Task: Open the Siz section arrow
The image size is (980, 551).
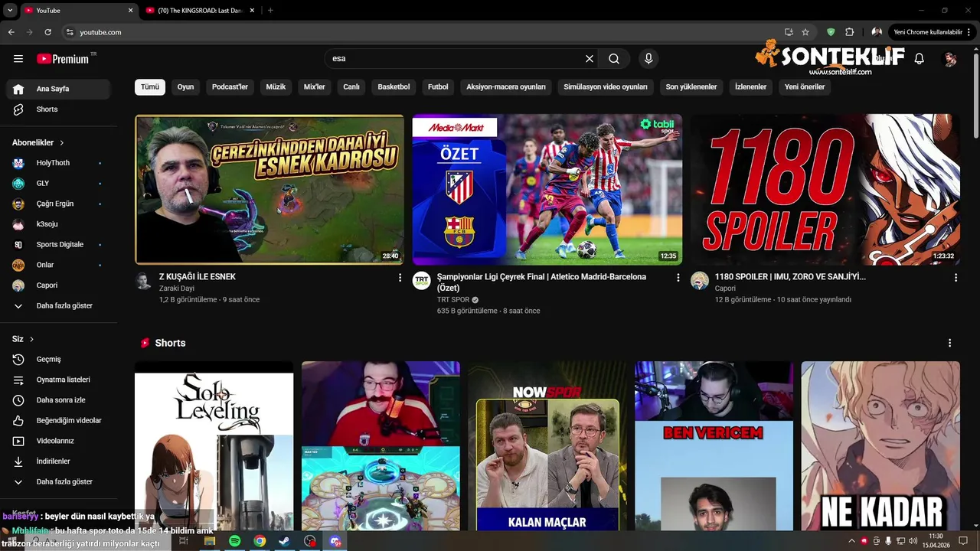Action: click(x=31, y=339)
